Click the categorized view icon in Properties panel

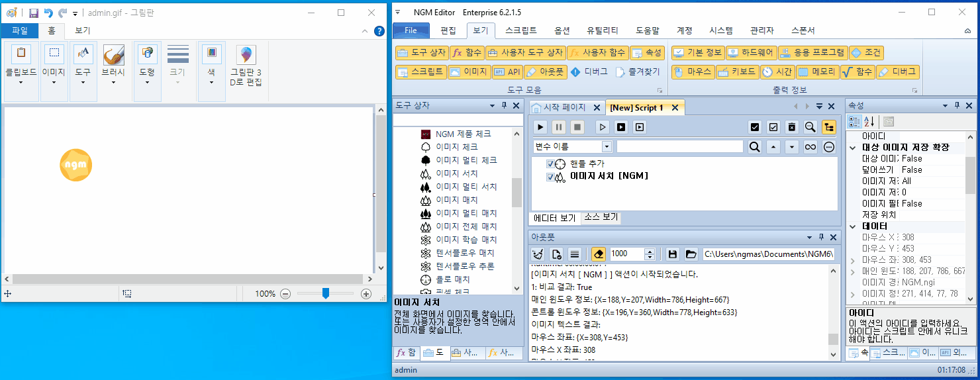tap(855, 121)
